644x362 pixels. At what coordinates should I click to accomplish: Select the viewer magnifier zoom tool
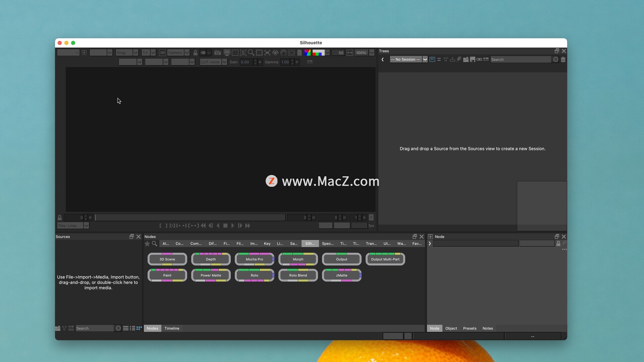coord(251,53)
